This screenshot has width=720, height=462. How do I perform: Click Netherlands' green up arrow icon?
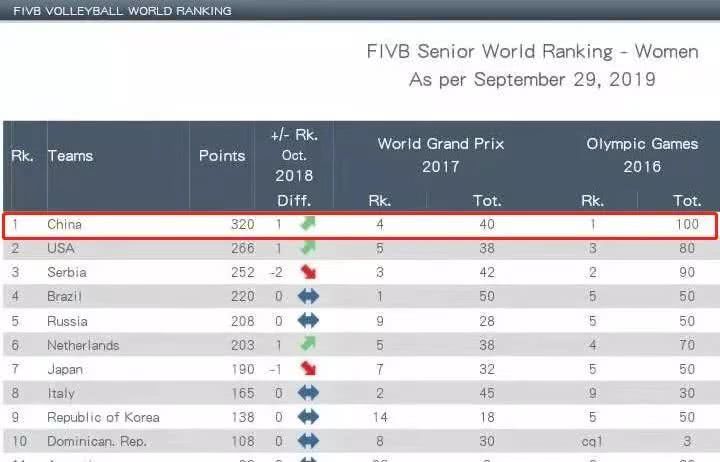click(x=308, y=345)
